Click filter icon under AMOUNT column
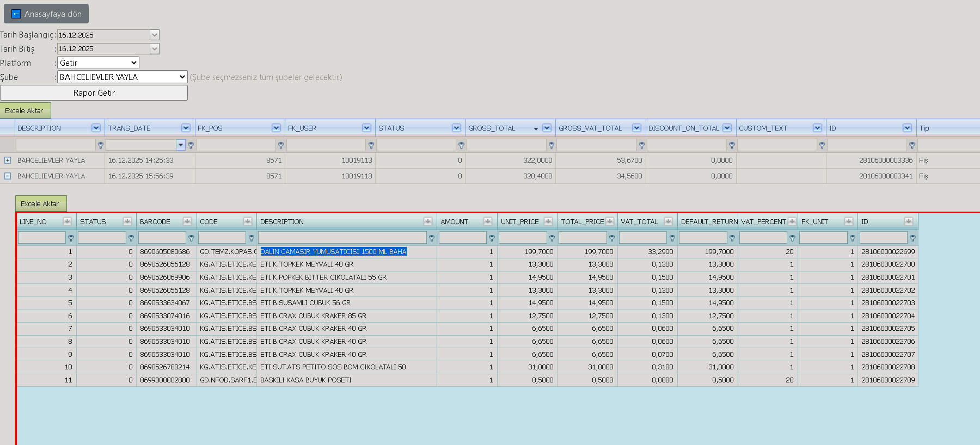Image resolution: width=980 pixels, height=445 pixels. (x=492, y=238)
